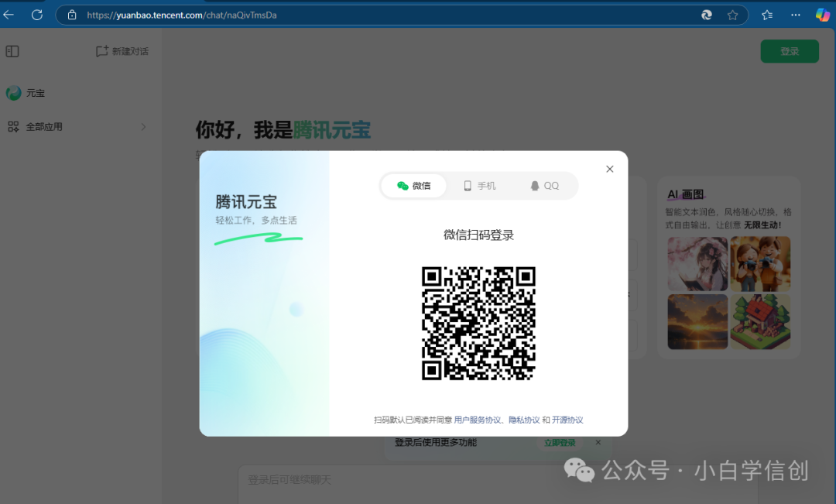836x504 pixels.
Task: Click the WeChat icon on the 微信 tab
Action: pos(403,185)
